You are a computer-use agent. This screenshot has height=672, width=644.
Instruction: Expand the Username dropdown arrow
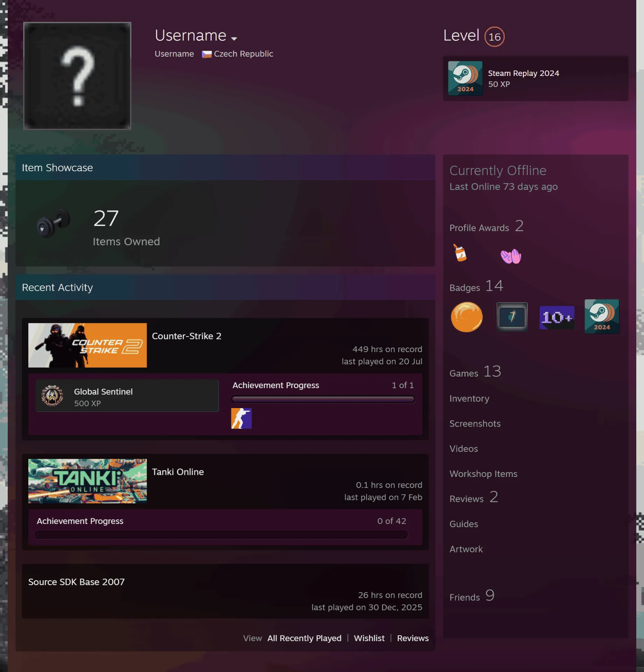tap(234, 38)
